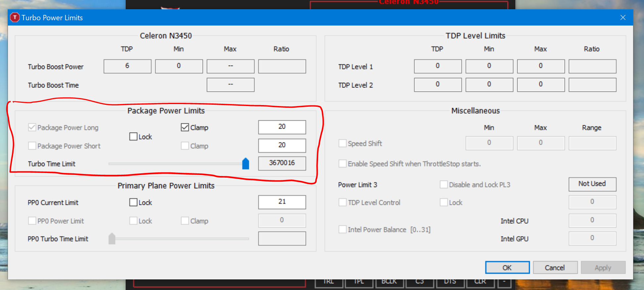Viewport: 644px width, 290px height.
Task: Click the Not Used button for Power Limit 3
Action: [x=592, y=184]
